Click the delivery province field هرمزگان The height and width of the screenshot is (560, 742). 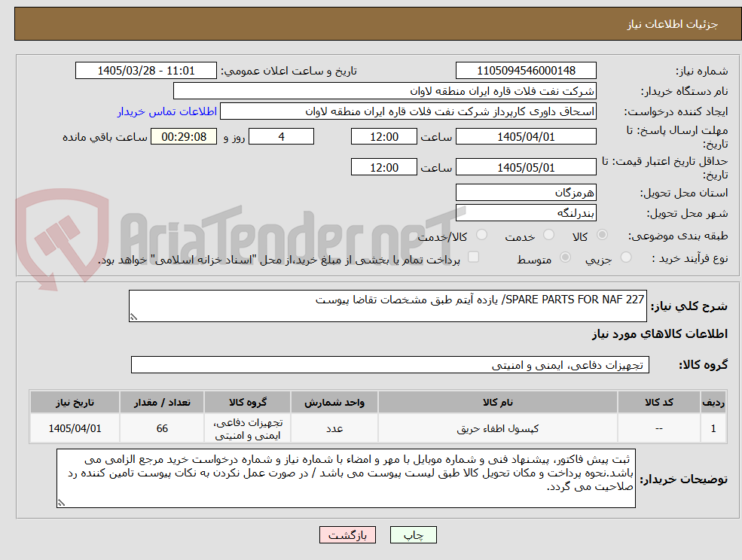(526, 193)
